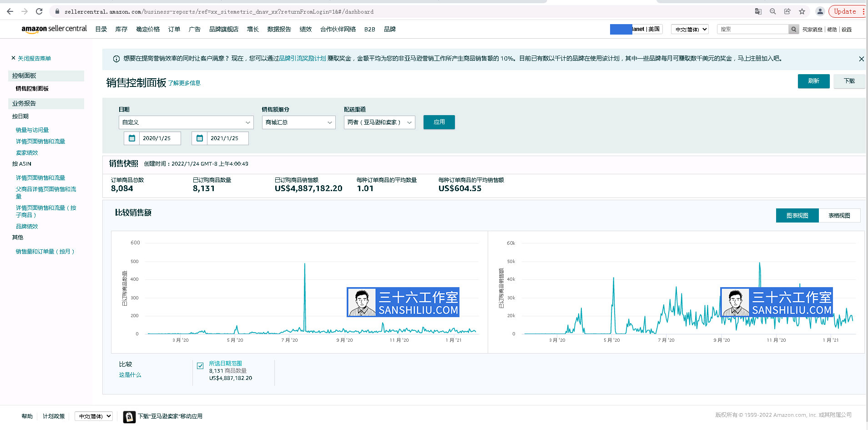The image size is (868, 430).
Task: Open 卖家绩效 report in sidebar
Action: click(27, 153)
